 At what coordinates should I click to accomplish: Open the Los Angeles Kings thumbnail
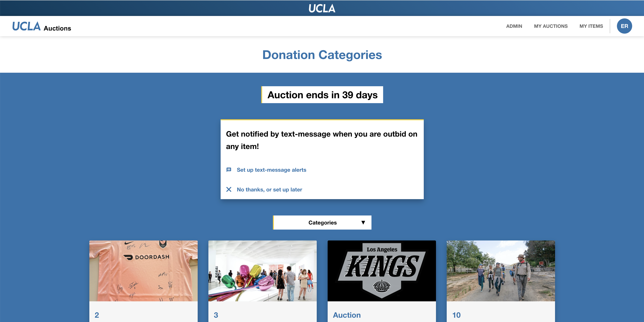click(x=382, y=271)
